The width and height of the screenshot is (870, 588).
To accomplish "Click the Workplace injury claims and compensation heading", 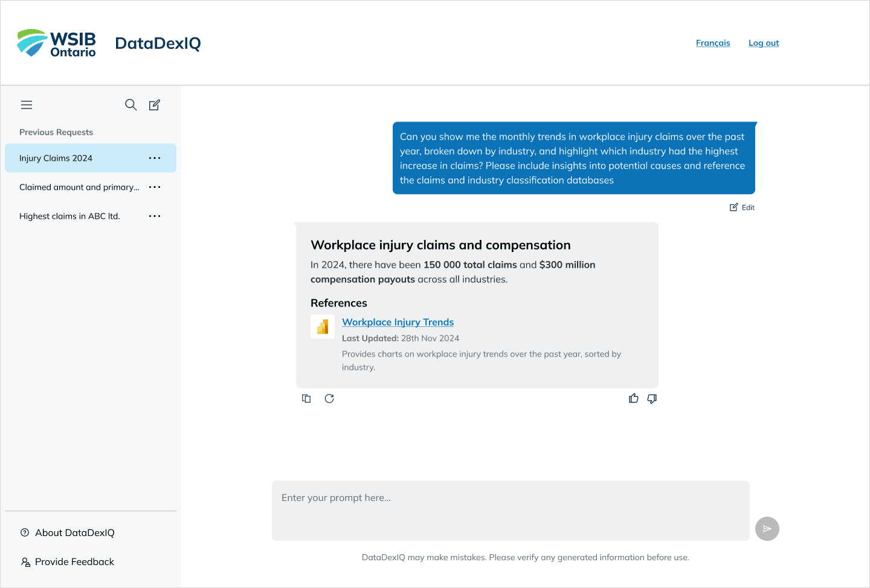I will (440, 245).
